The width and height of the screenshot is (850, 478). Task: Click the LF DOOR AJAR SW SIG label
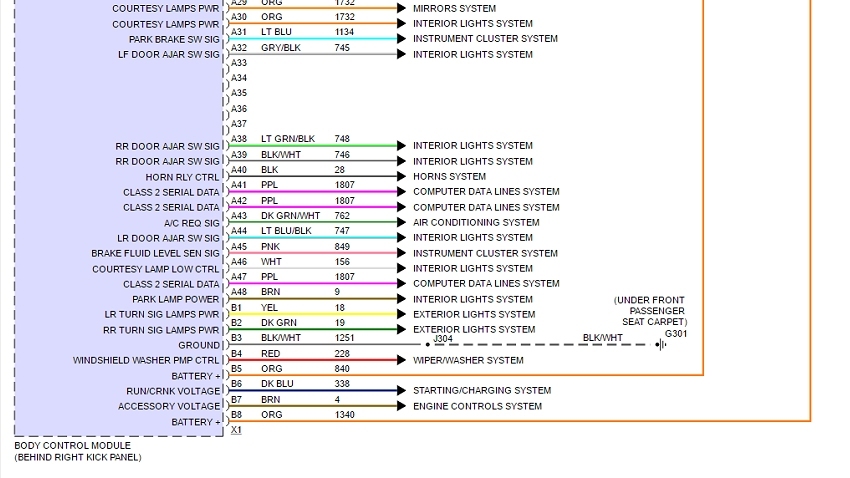click(x=169, y=55)
